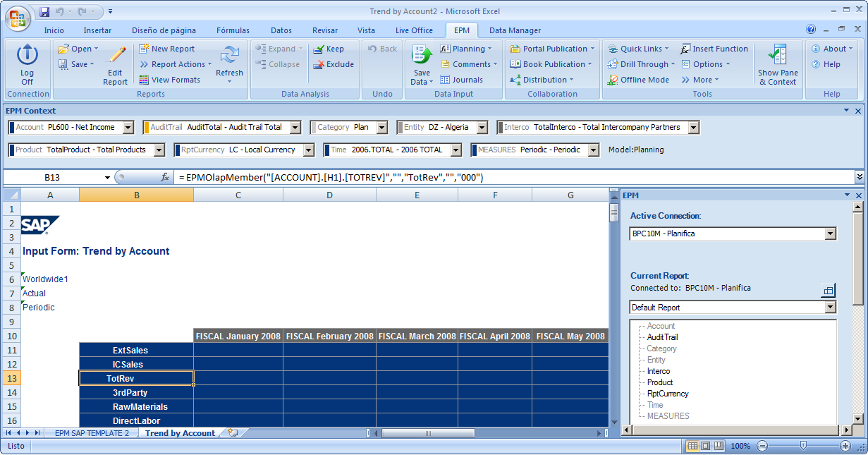Image resolution: width=868 pixels, height=455 pixels.
Task: Open the Account PL600 context dropdown
Action: 128,128
